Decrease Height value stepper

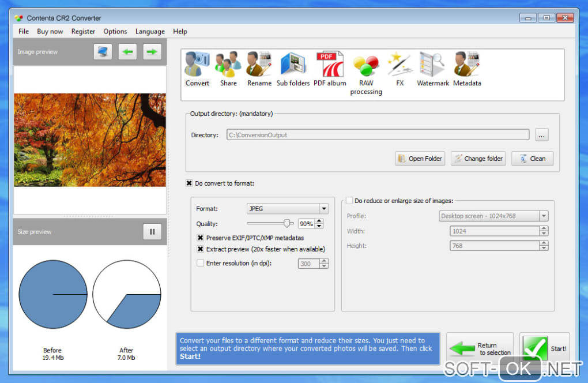pyautogui.click(x=544, y=248)
